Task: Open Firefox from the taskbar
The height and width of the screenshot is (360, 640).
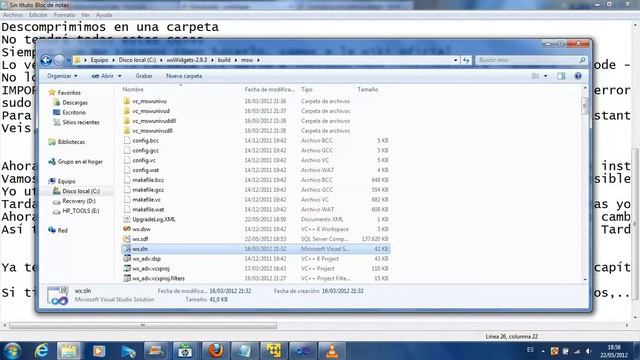Action: pyautogui.click(x=216, y=351)
